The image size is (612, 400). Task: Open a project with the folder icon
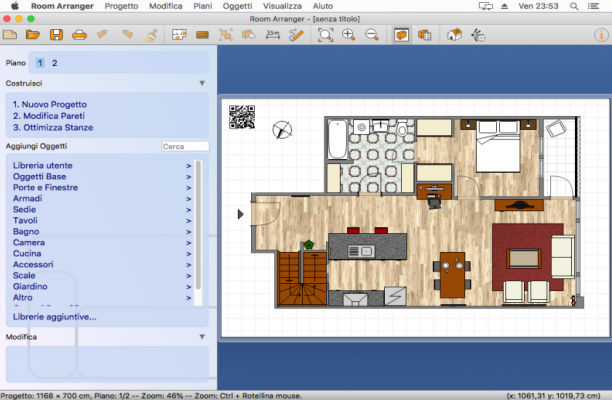coord(33,35)
